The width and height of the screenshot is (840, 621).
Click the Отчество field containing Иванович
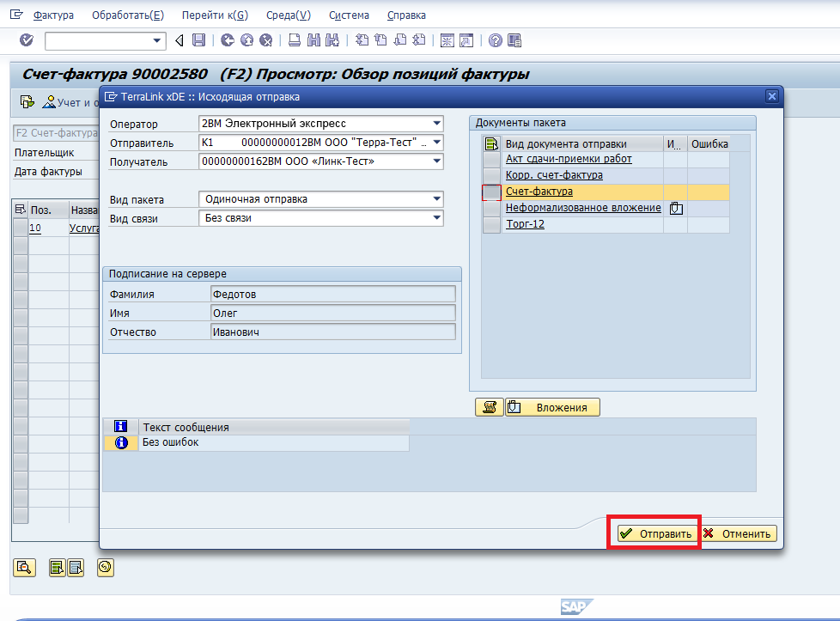coord(333,332)
